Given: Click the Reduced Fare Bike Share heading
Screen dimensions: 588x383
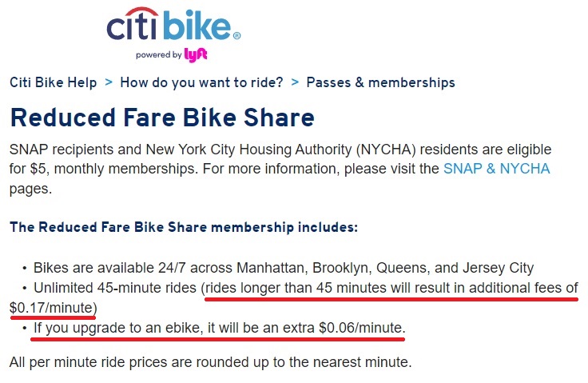Looking at the screenshot, I should tap(162, 118).
